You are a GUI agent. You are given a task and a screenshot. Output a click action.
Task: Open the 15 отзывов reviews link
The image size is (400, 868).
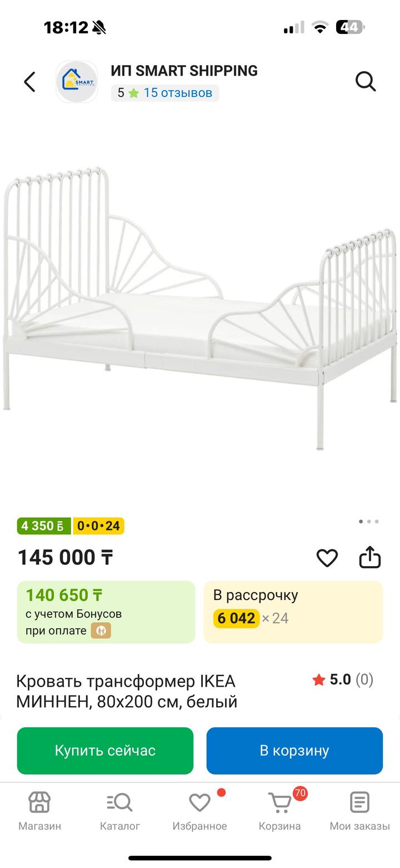(178, 93)
